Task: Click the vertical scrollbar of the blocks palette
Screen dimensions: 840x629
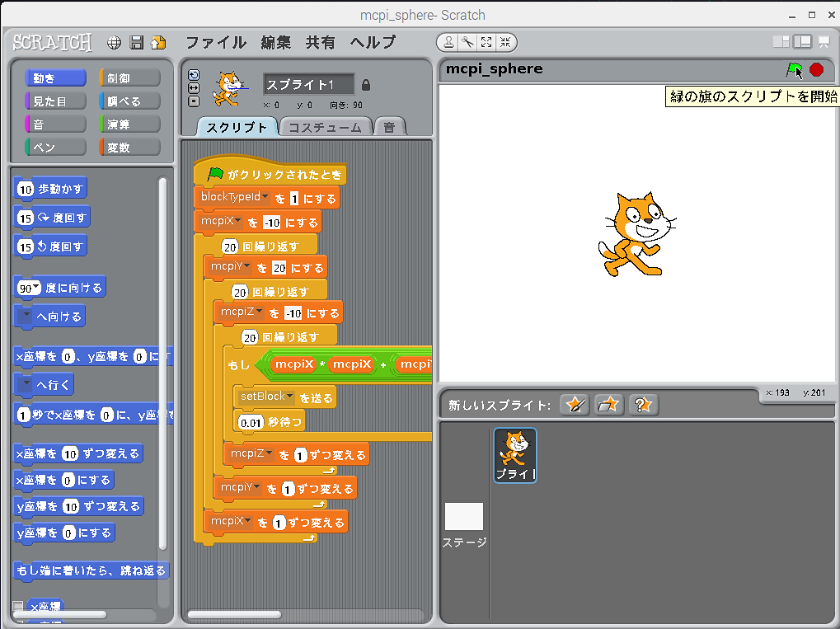Action: [x=163, y=364]
